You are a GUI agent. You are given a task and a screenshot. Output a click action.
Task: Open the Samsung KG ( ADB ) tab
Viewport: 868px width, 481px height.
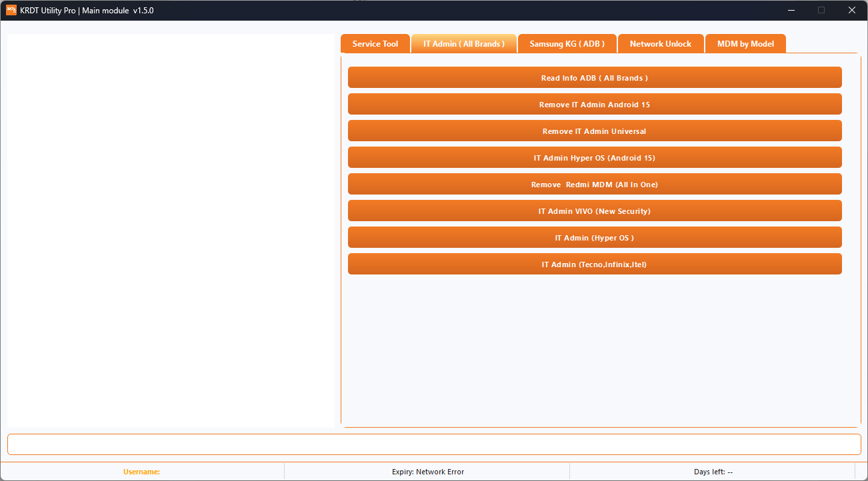[x=567, y=43]
